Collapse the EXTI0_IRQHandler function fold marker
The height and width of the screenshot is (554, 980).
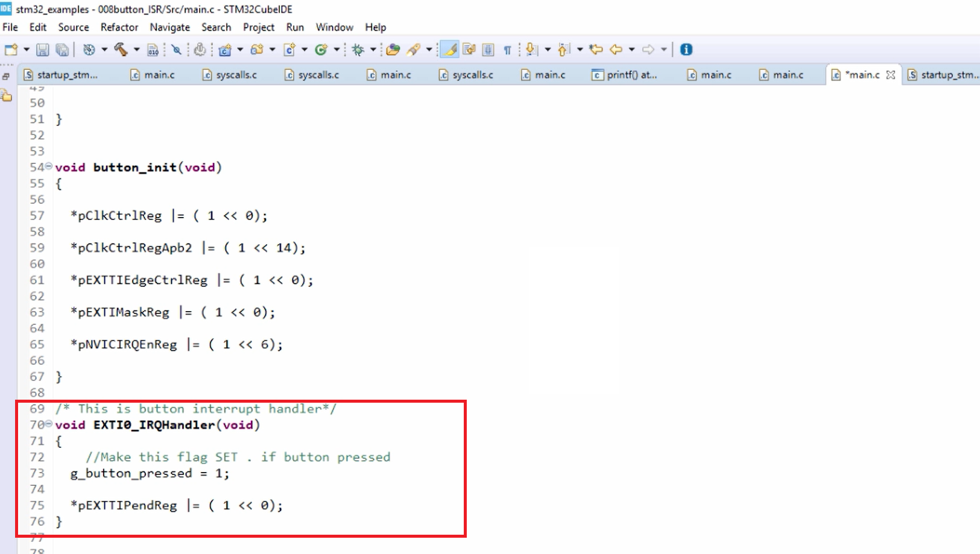(49, 424)
